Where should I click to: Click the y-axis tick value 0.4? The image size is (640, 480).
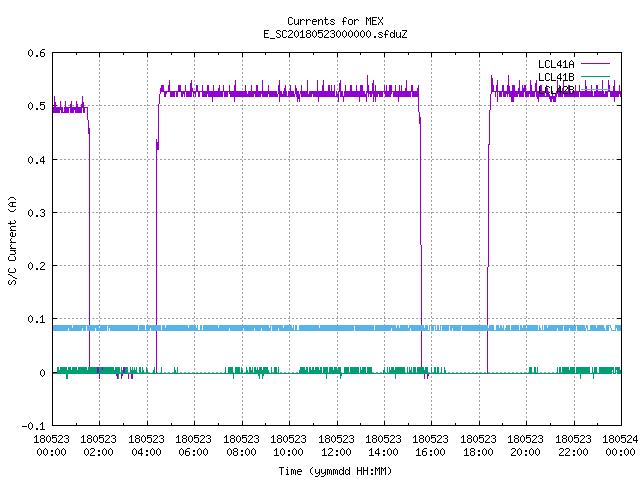(x=36, y=160)
